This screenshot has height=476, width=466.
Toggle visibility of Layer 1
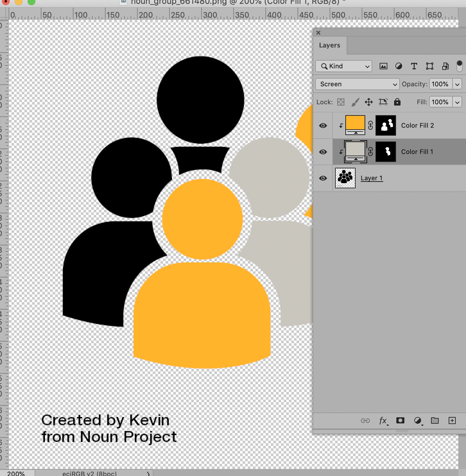click(323, 178)
